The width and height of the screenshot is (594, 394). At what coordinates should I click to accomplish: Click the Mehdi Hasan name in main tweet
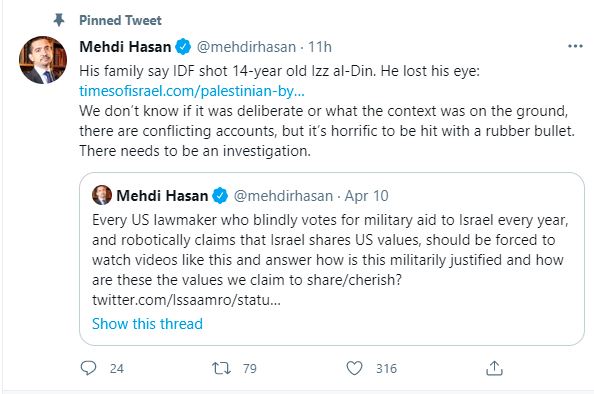point(125,47)
